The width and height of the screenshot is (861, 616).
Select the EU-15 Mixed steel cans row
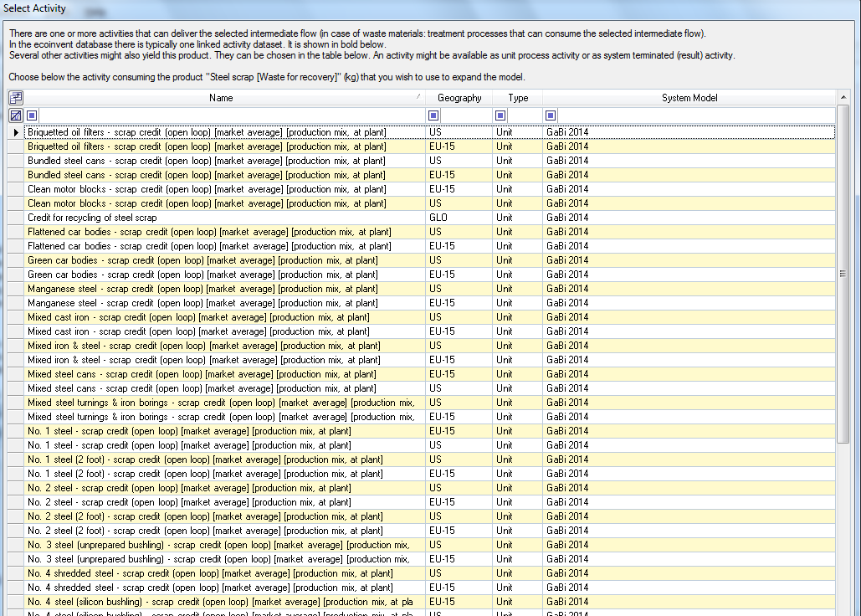[x=422, y=375]
